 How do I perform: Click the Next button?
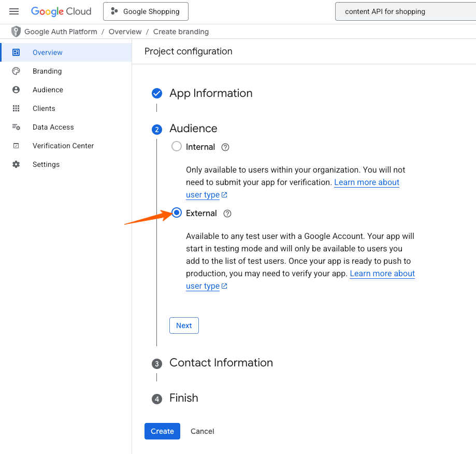184,325
